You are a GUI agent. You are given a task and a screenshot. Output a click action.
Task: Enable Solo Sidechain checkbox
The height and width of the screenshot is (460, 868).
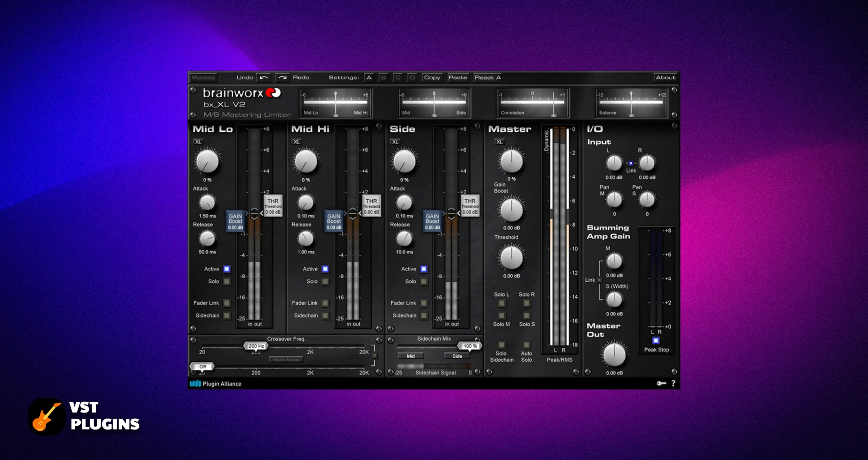click(x=501, y=345)
